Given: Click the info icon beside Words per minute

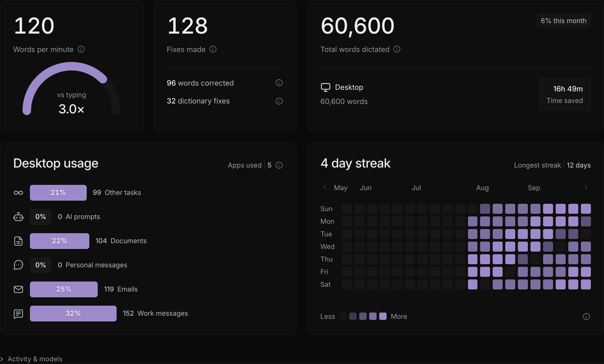Looking at the screenshot, I should (x=81, y=49).
